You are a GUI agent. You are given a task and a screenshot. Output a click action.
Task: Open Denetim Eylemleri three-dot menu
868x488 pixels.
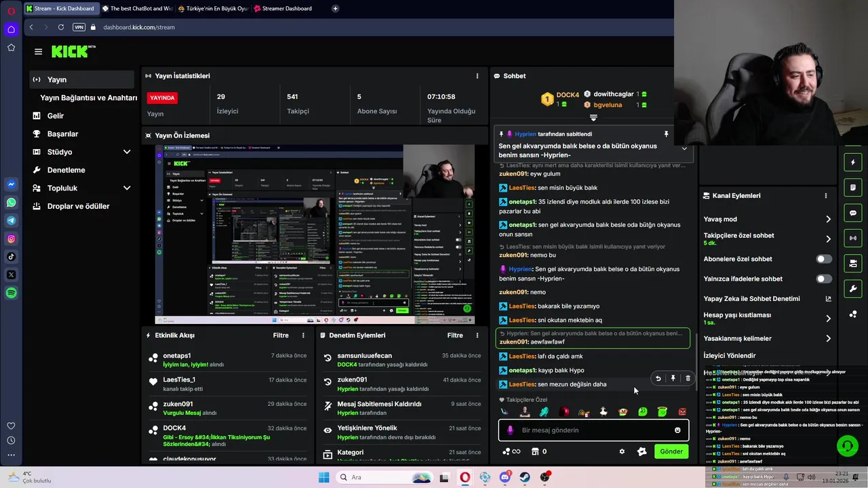click(478, 335)
